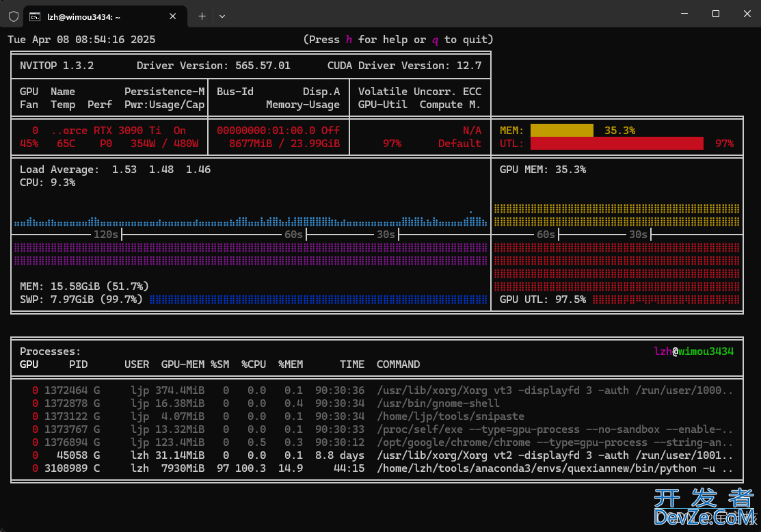Click the MEM: 15.58GiB (51.7%) reading

pyautogui.click(x=85, y=287)
